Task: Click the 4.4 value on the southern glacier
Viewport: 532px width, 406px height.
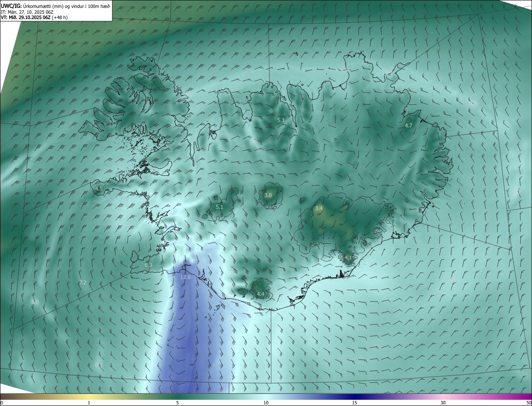Action: [x=261, y=294]
